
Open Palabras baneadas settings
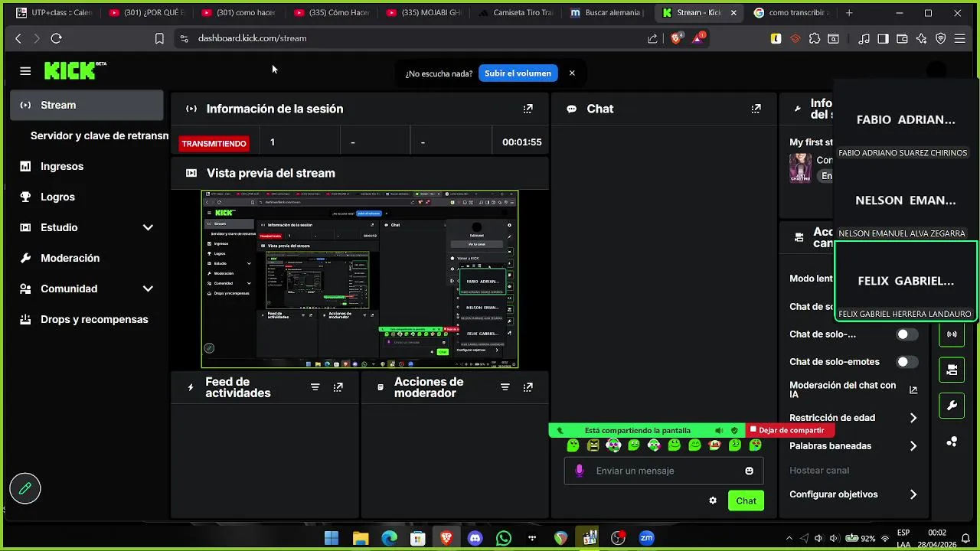[x=853, y=446]
